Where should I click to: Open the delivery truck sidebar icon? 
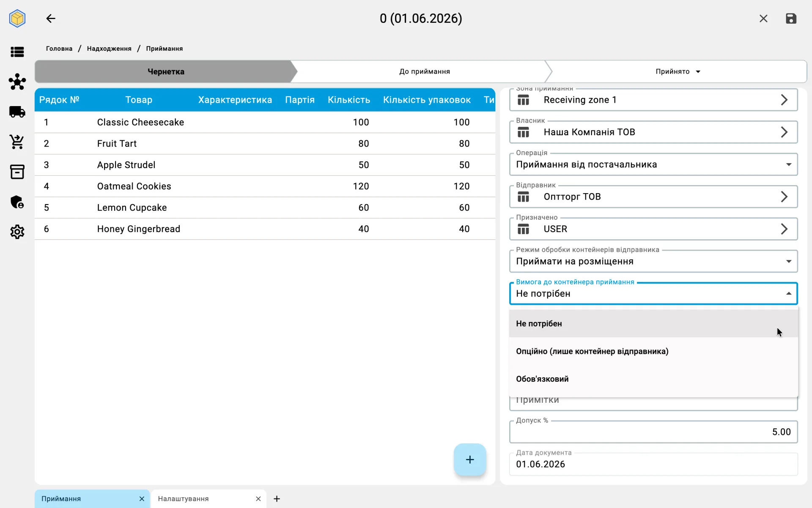pos(17,112)
